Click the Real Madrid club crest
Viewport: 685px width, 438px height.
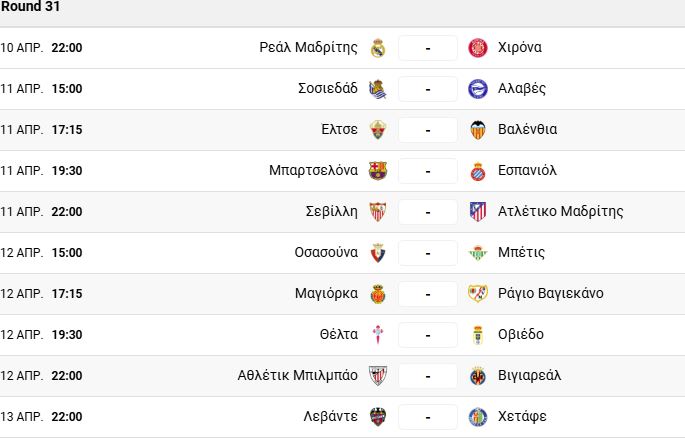pos(377,48)
